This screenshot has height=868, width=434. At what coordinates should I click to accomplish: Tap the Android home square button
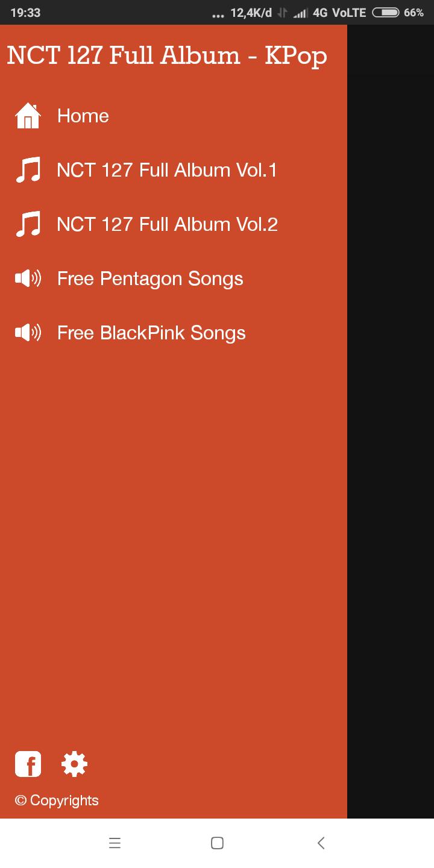click(218, 843)
